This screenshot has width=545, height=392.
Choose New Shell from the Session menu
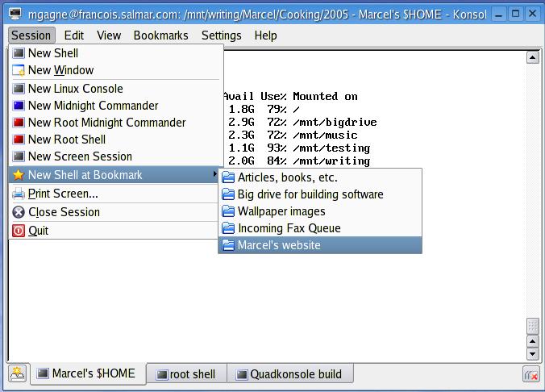click(116, 53)
